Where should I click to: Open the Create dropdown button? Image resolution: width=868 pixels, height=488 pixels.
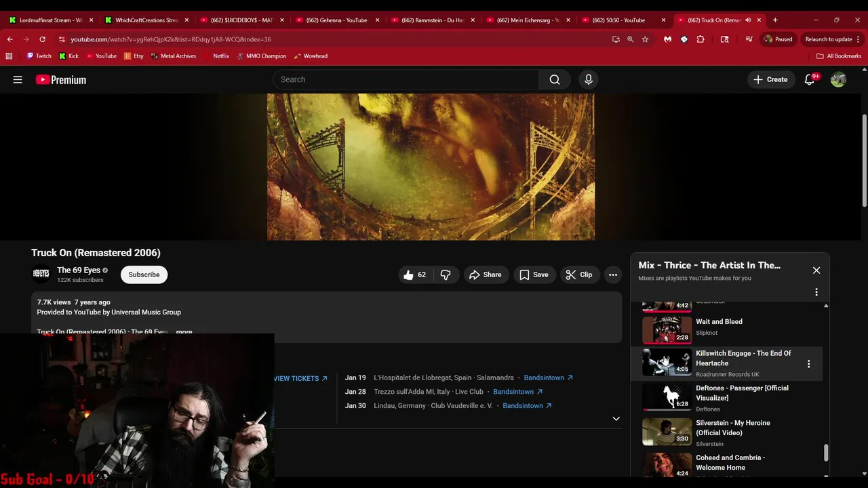point(770,79)
